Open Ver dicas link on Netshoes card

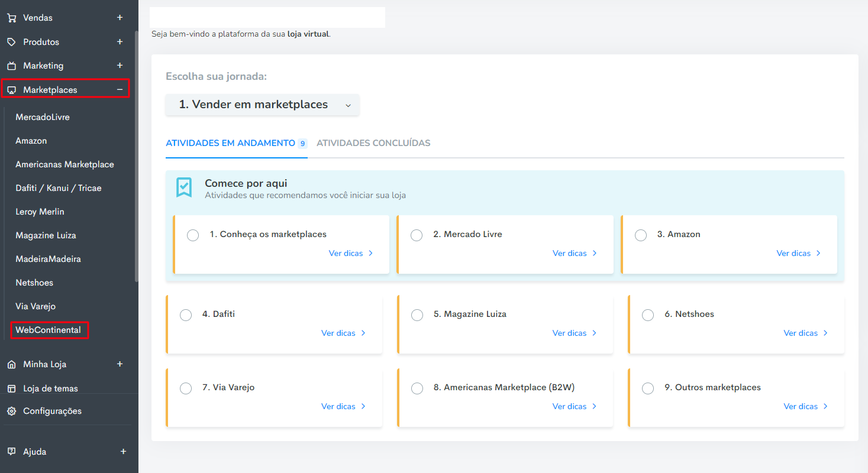pyautogui.click(x=801, y=333)
